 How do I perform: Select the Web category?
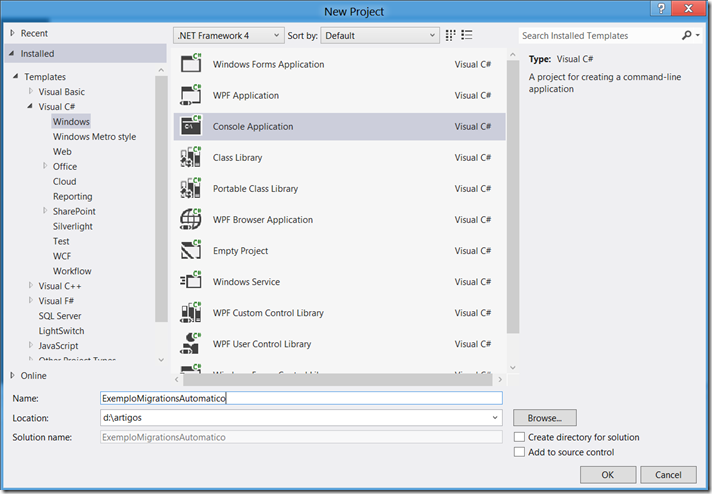(x=62, y=152)
